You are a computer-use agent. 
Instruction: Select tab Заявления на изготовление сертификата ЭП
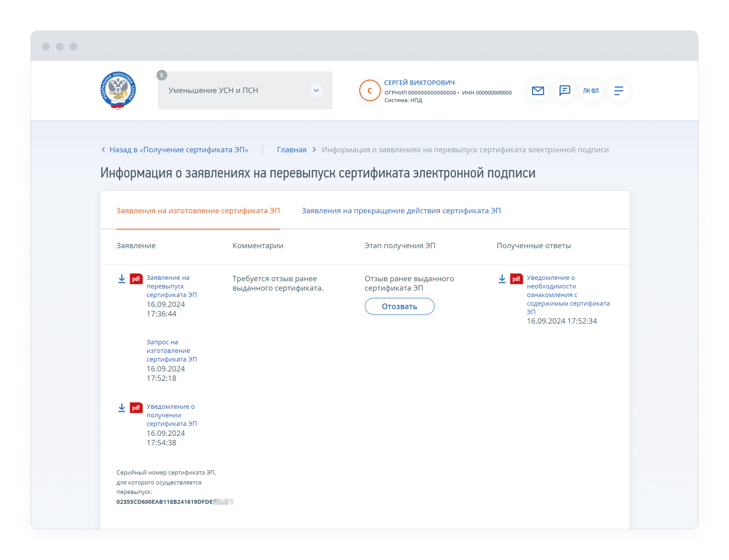click(x=198, y=211)
